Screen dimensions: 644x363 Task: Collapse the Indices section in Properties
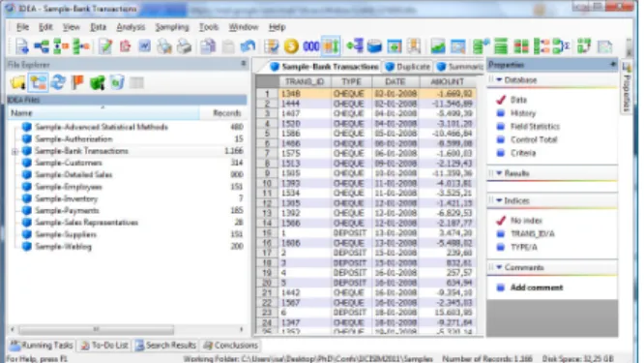pyautogui.click(x=499, y=200)
